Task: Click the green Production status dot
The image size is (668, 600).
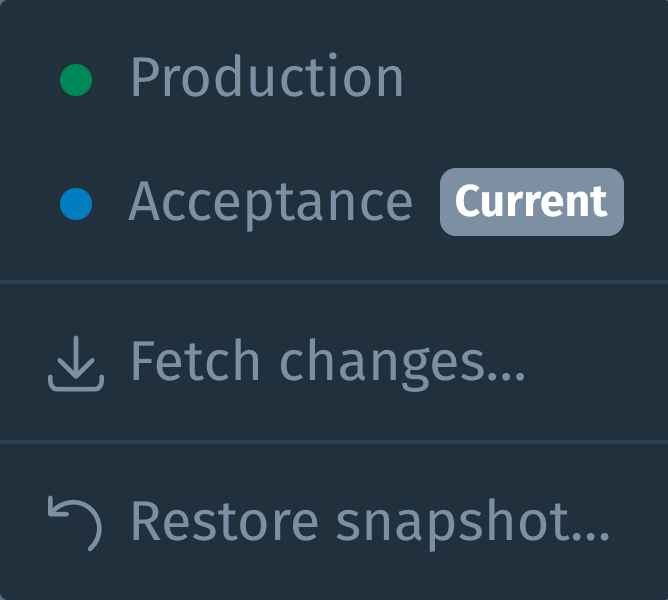Action: (76, 80)
